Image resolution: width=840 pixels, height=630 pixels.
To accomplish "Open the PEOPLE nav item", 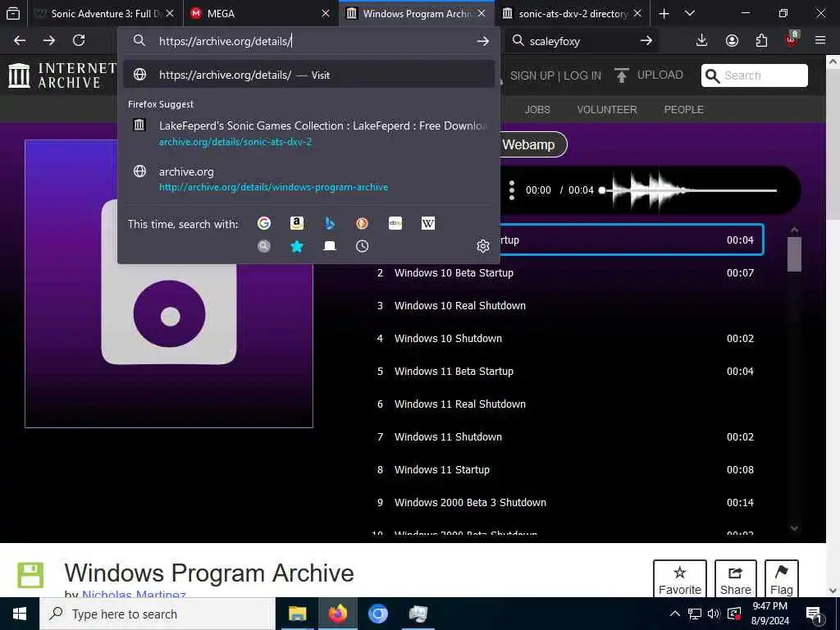I will point(683,110).
